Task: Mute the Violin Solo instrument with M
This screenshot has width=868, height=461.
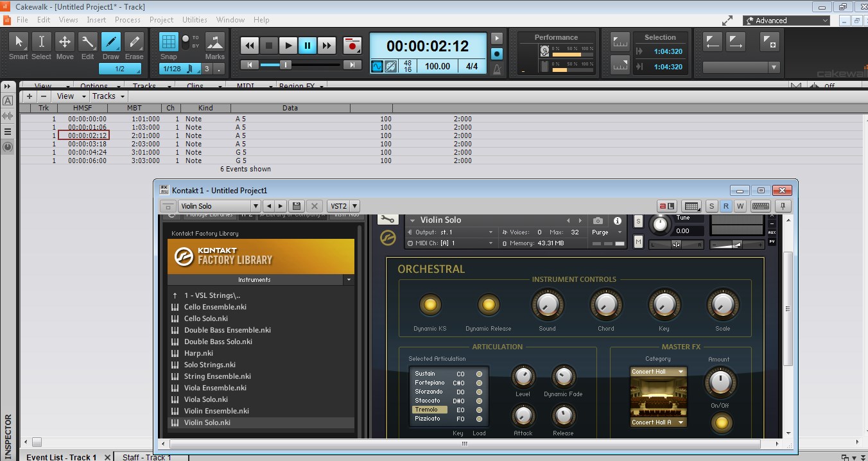Action: (x=638, y=242)
